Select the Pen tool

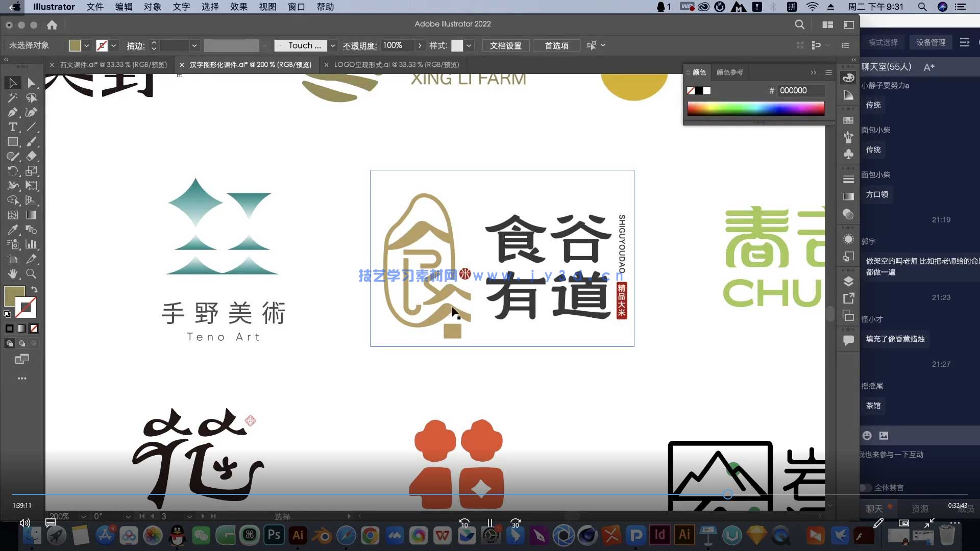click(x=13, y=112)
